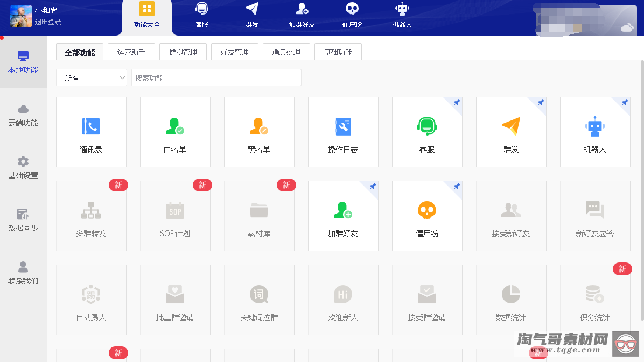Switch to the 群聊管理 tab

pos(183,52)
